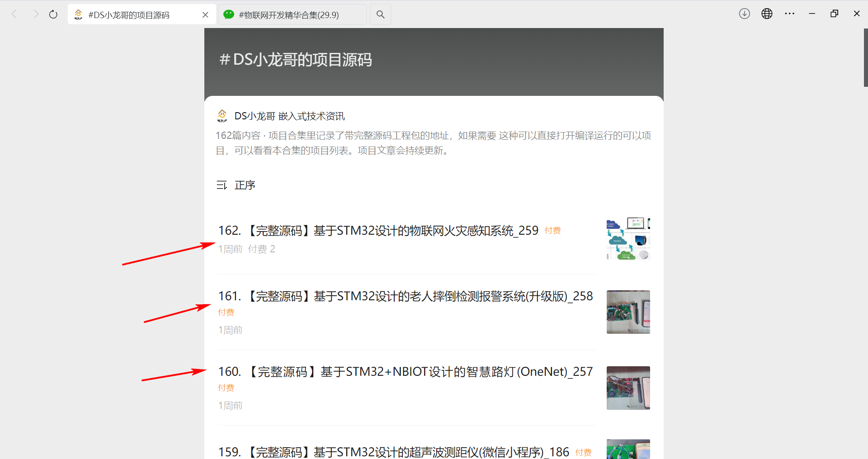Viewport: 868px width, 459px height.
Task: Click the thumbnail for article 159
Action: pyautogui.click(x=628, y=449)
